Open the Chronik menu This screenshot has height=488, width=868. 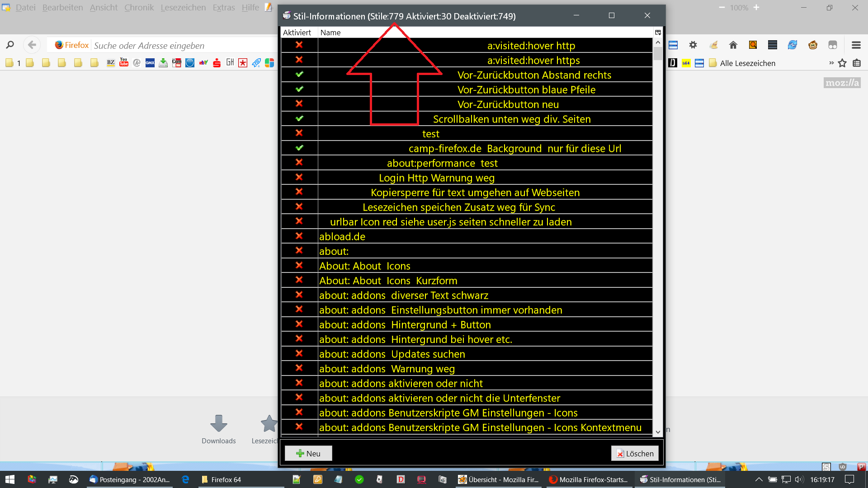[x=139, y=8]
